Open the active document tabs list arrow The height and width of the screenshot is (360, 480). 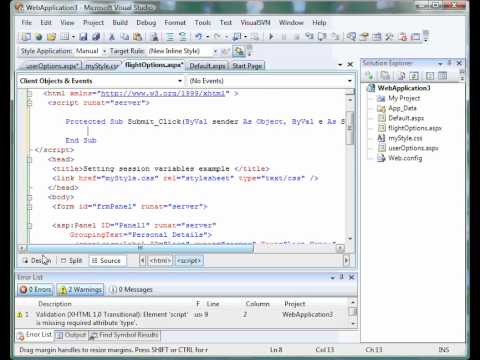340,64
